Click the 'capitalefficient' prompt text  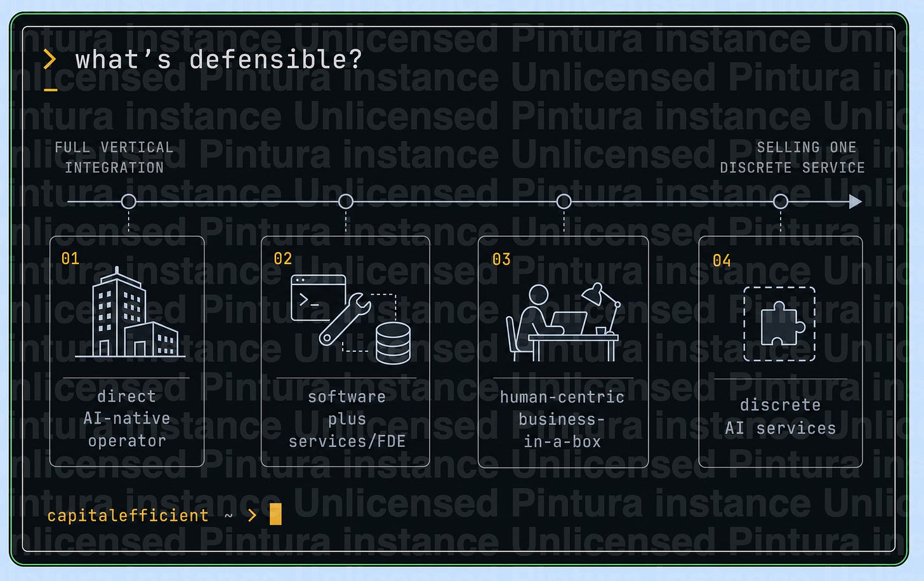[128, 515]
